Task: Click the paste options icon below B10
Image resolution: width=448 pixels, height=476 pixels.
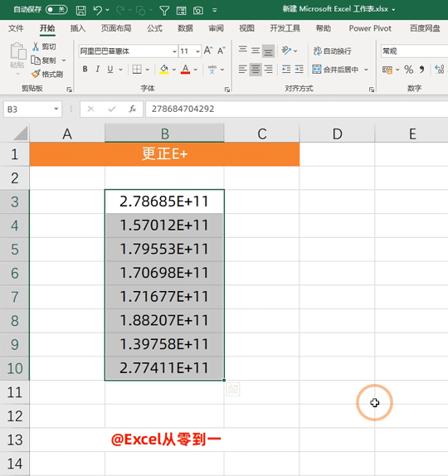Action: (233, 389)
